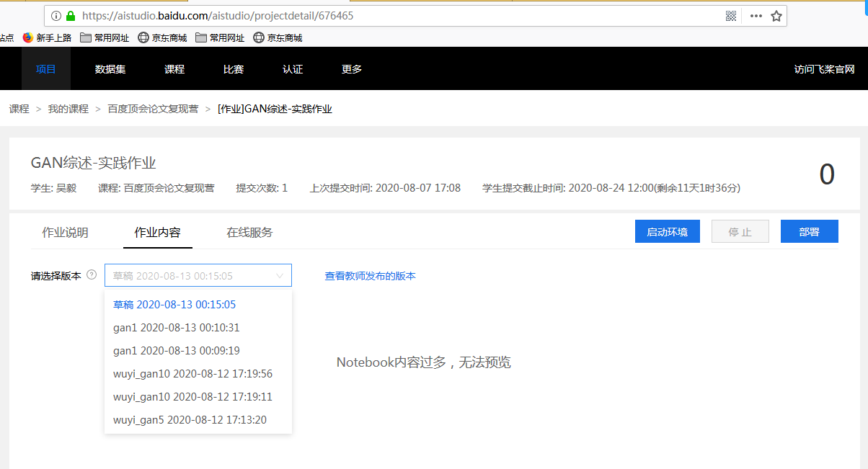Switch to the 作业说明 tab
Image resolution: width=868 pixels, height=469 pixels.
[x=65, y=232]
